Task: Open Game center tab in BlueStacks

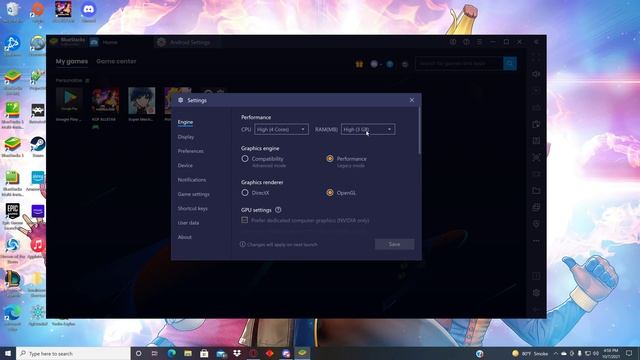Action: [x=116, y=61]
